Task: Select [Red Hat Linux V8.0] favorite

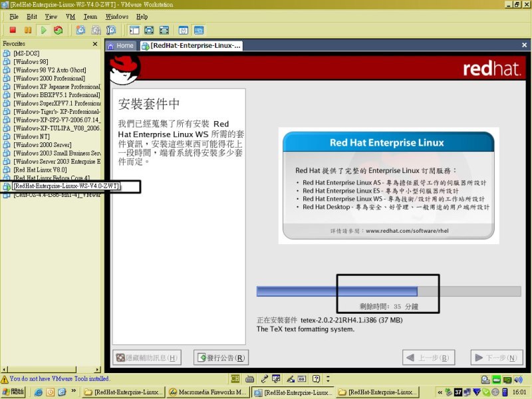Action: [x=40, y=170]
